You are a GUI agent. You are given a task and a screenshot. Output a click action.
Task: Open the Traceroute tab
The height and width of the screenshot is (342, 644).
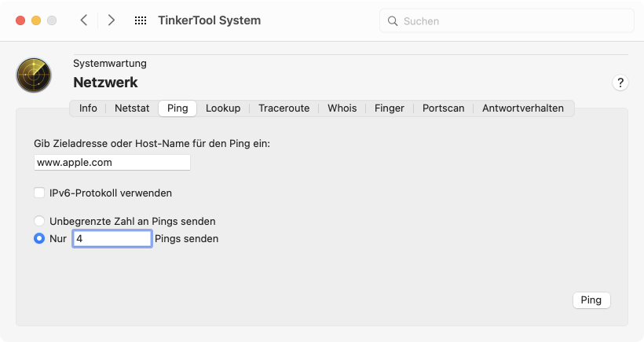(284, 108)
